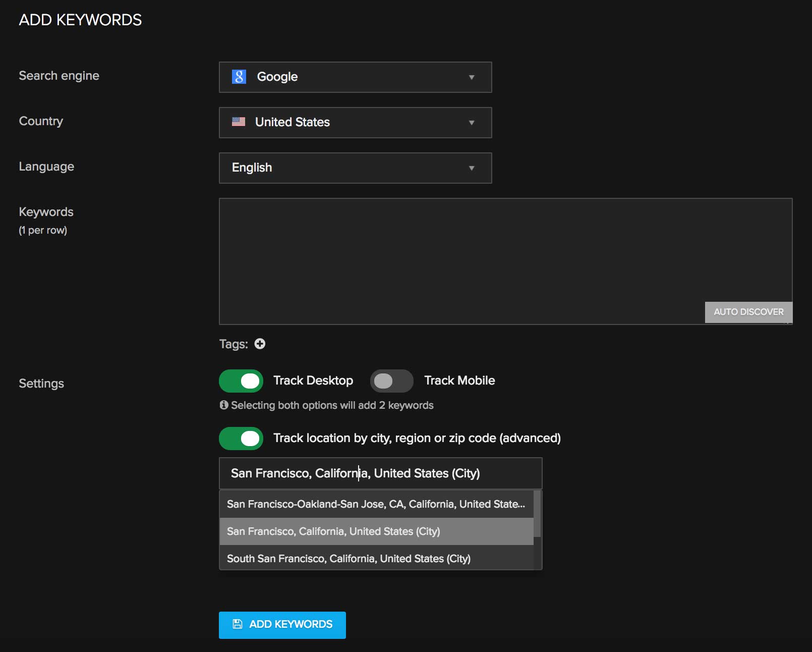Click the save icon on Add Keywords button
812x652 pixels.
[238, 624]
